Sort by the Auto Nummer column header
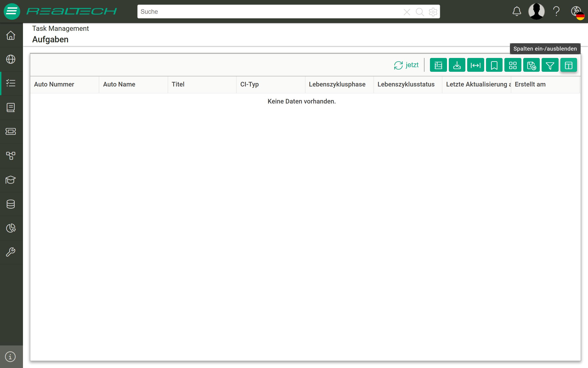This screenshot has width=588, height=368. [65, 84]
